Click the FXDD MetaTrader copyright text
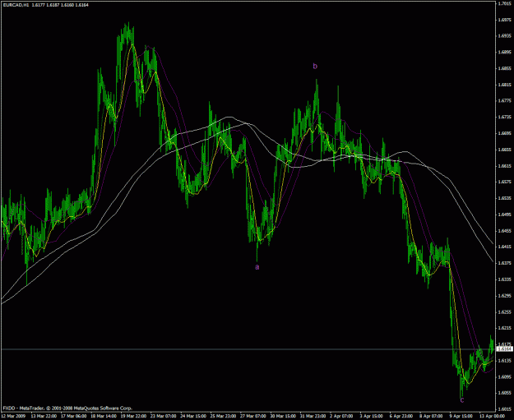The height and width of the screenshot is (420, 514). tap(67, 408)
